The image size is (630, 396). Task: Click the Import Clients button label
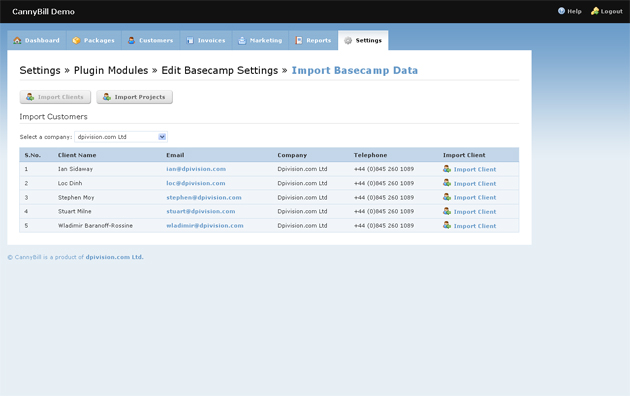[61, 97]
